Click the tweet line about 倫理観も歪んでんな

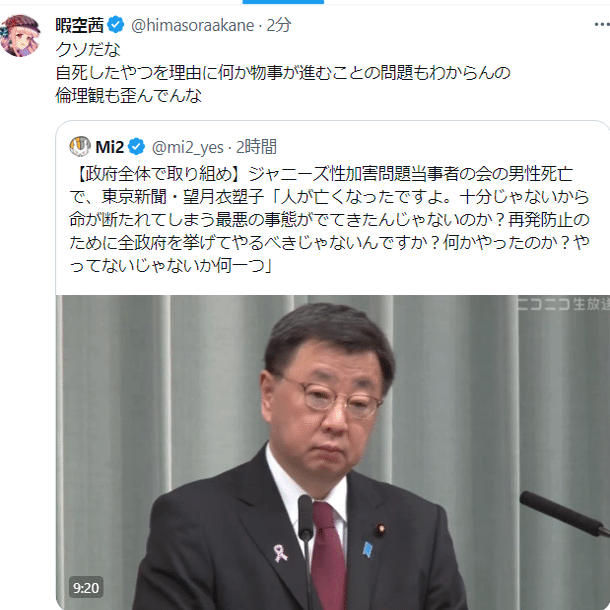tap(129, 95)
